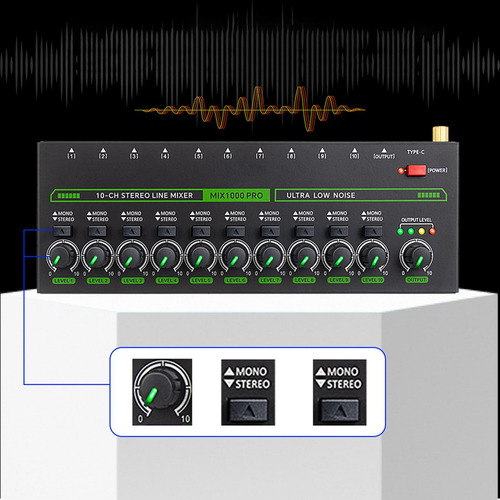Toggle mono/stereo button above LEVEL 2
The width and height of the screenshot is (500, 500).
click(97, 231)
